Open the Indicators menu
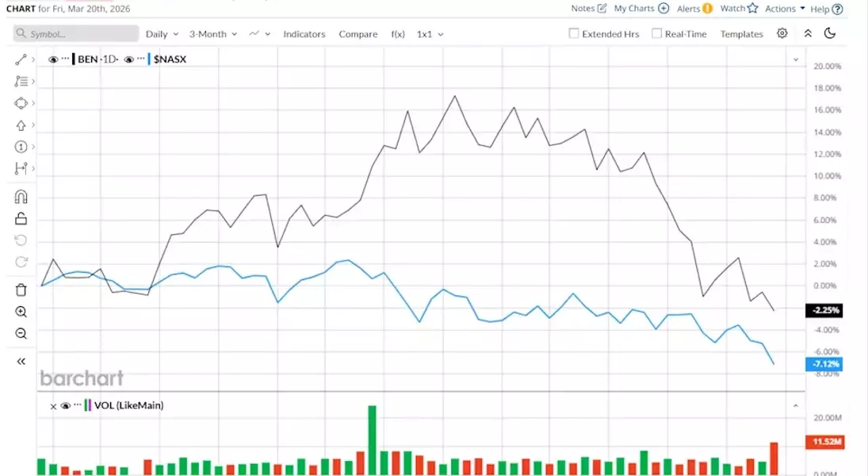The width and height of the screenshot is (868, 476). pyautogui.click(x=304, y=34)
